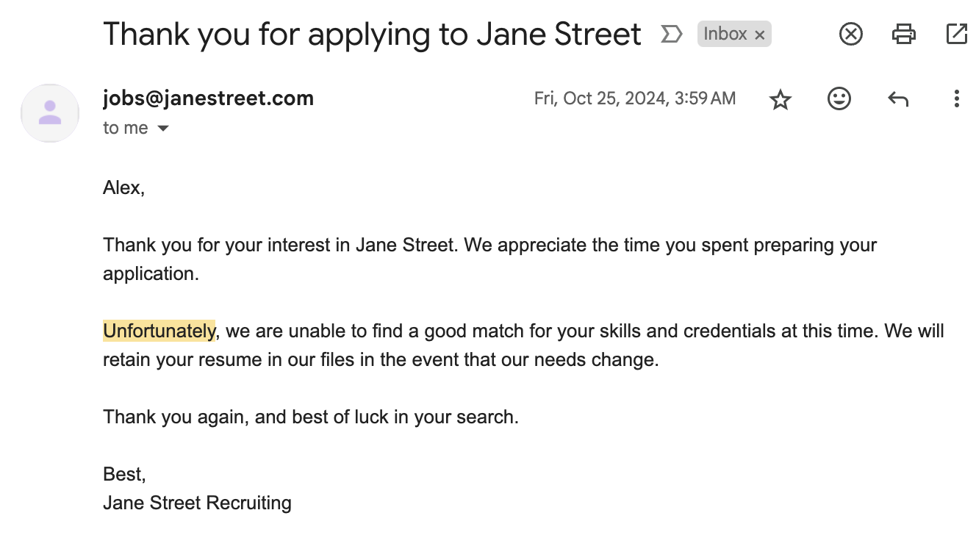Open the email in a new window
976x560 pixels.
pyautogui.click(x=956, y=34)
